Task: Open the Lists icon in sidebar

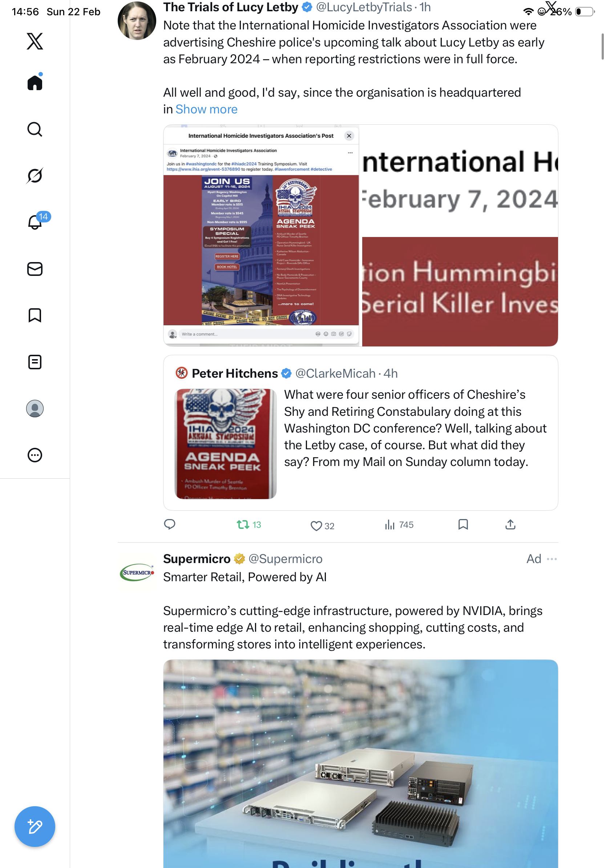Action: 35,362
